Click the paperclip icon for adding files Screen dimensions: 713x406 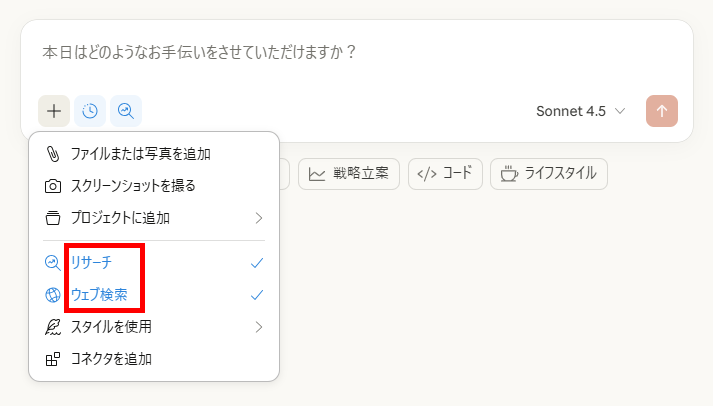point(53,154)
